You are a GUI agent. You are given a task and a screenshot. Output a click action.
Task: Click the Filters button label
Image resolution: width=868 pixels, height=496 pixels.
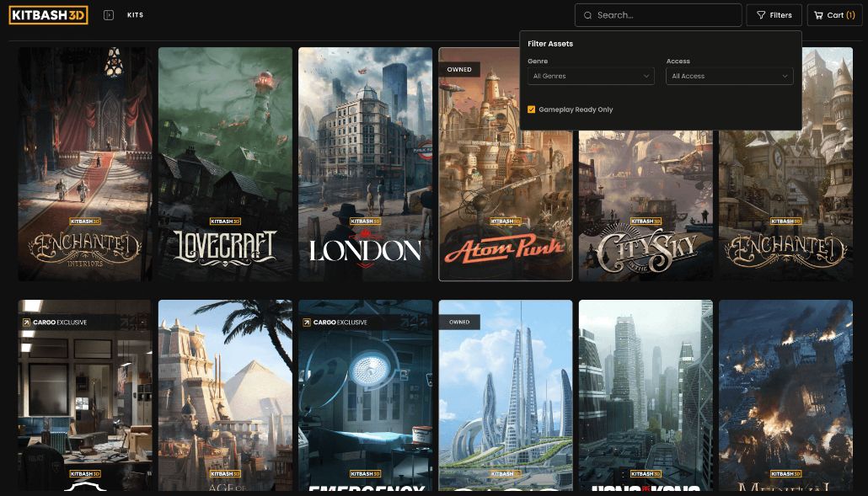(x=780, y=15)
